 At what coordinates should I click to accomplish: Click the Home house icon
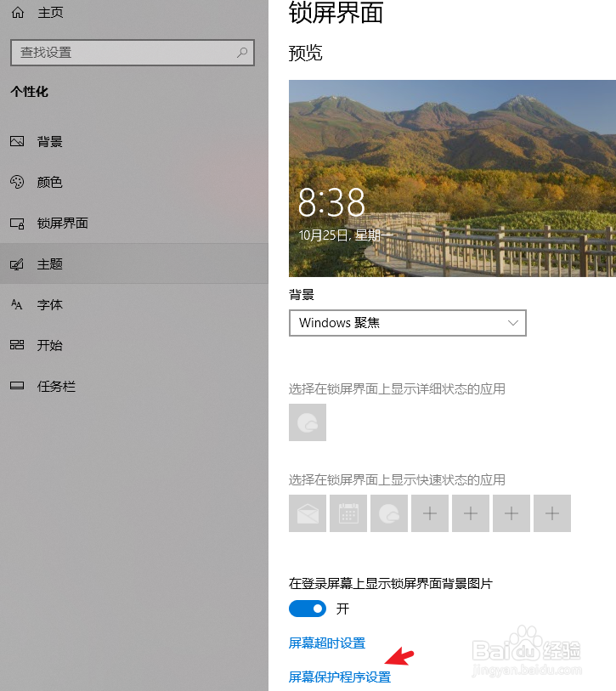[x=18, y=13]
